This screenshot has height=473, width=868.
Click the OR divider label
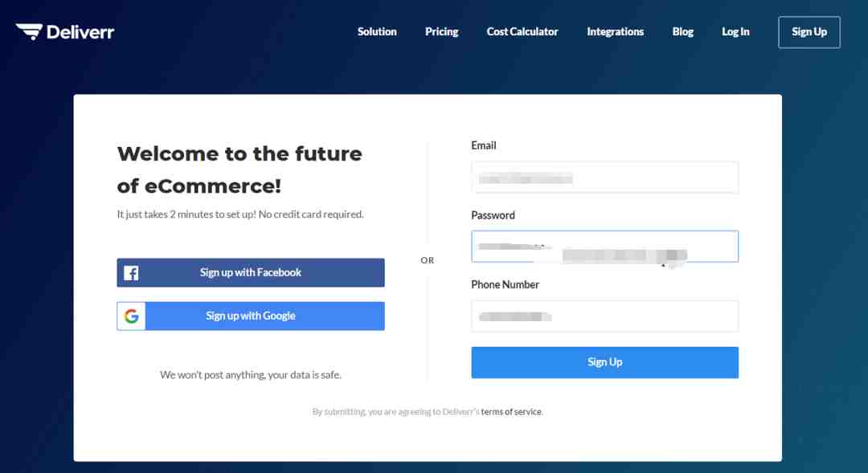click(x=427, y=260)
